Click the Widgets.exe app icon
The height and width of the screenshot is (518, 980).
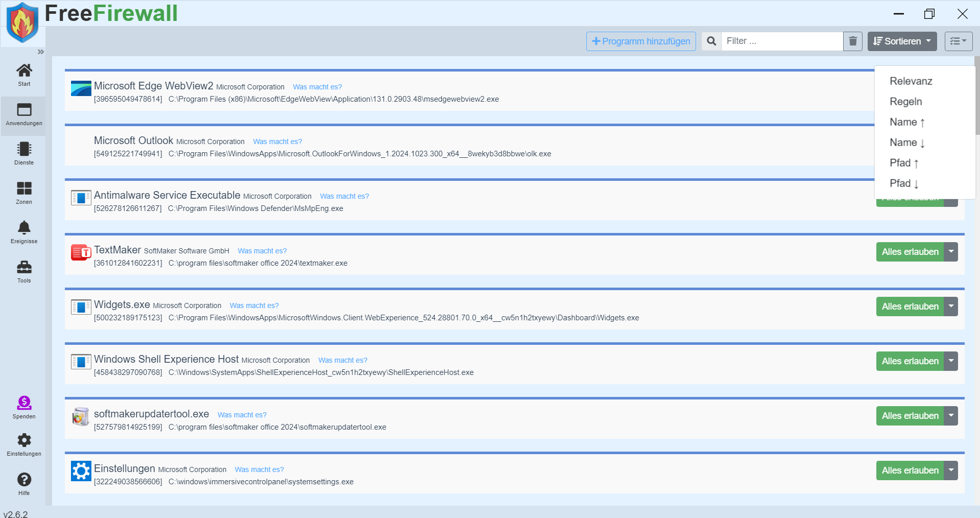point(81,307)
